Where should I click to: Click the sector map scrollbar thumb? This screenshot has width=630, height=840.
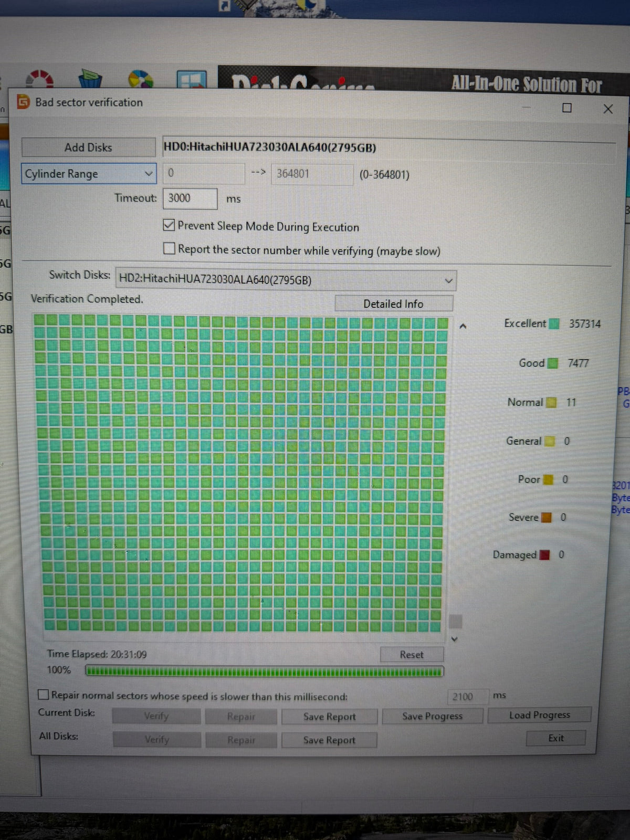click(x=456, y=621)
